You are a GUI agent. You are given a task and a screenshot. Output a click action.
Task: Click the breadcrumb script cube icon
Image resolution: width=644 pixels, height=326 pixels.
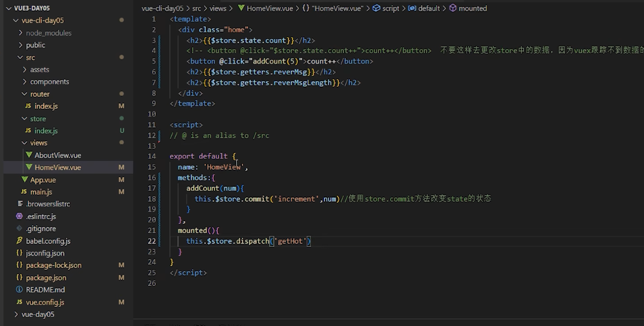[376, 8]
